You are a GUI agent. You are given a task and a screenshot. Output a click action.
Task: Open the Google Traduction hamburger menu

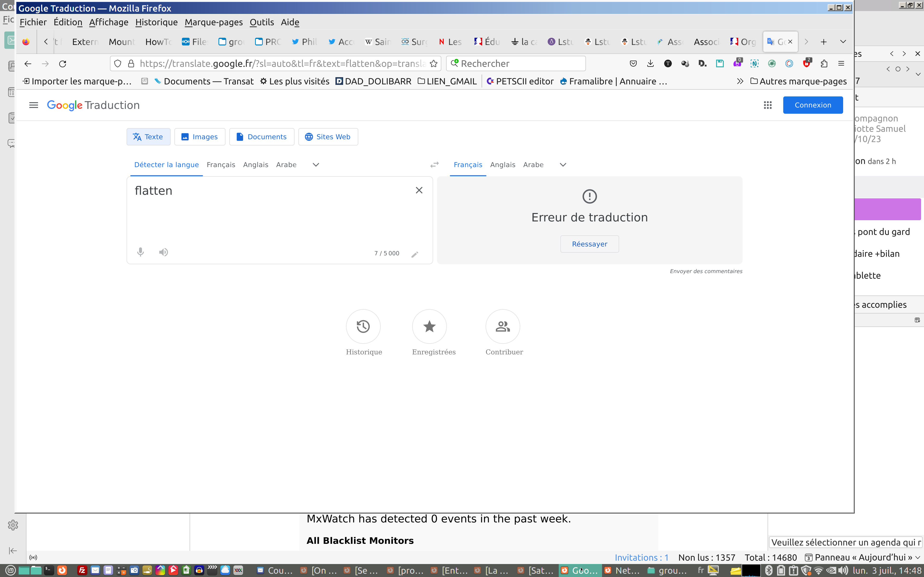[34, 105]
